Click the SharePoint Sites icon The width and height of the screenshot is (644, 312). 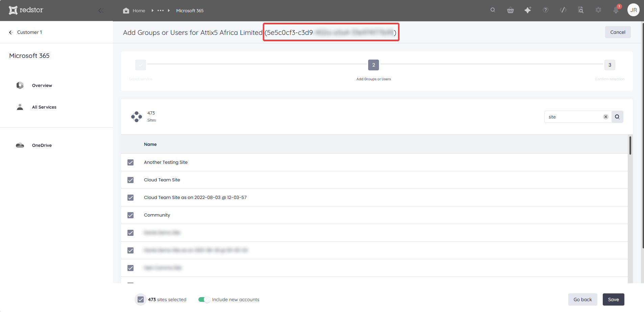click(x=137, y=117)
